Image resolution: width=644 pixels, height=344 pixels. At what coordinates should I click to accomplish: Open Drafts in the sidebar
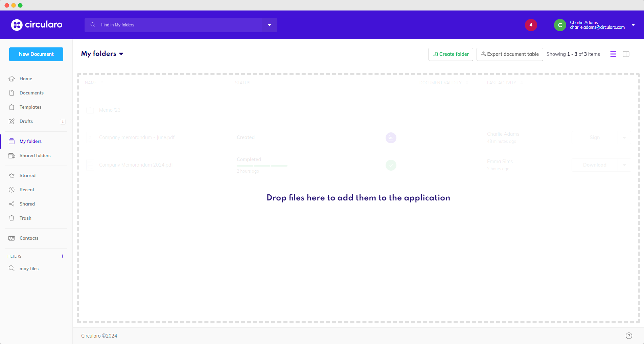(26, 121)
